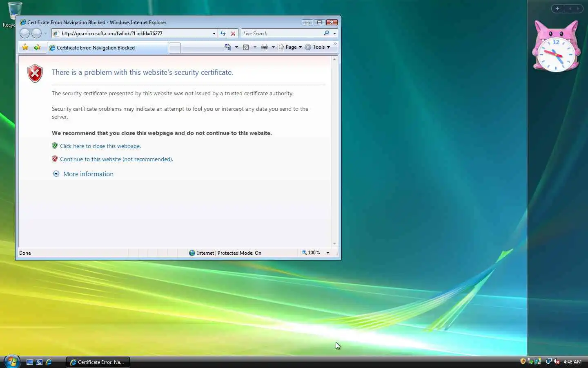
Task: Click the security alert shield tray icon
Action: (x=523, y=361)
